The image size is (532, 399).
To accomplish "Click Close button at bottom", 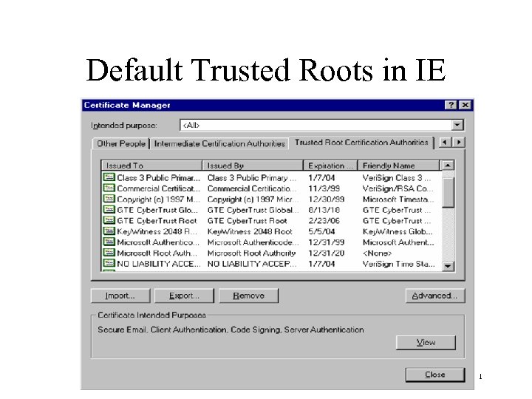I will click(x=435, y=375).
